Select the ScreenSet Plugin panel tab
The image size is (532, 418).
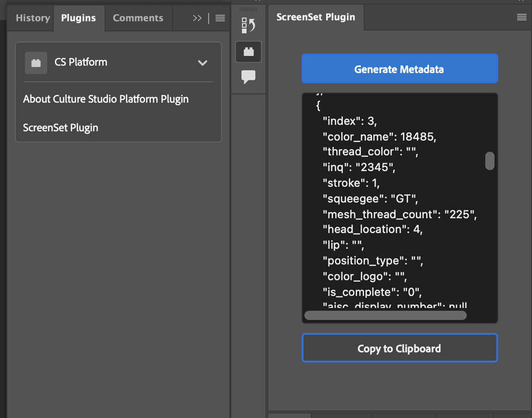pos(315,18)
